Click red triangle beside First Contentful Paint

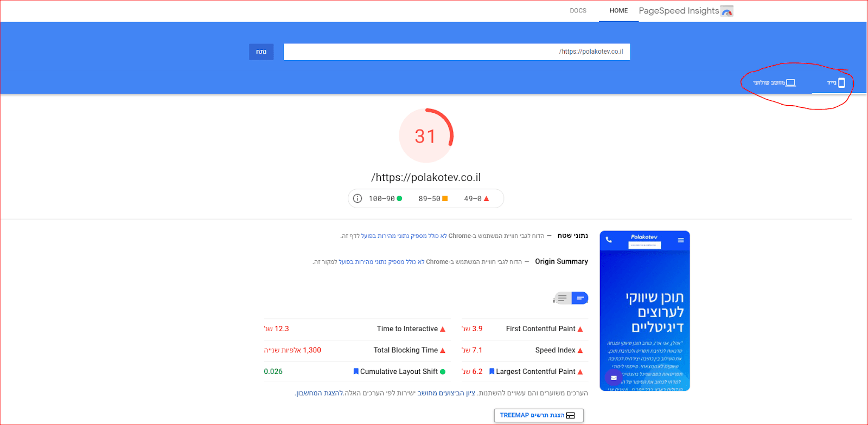580,329
